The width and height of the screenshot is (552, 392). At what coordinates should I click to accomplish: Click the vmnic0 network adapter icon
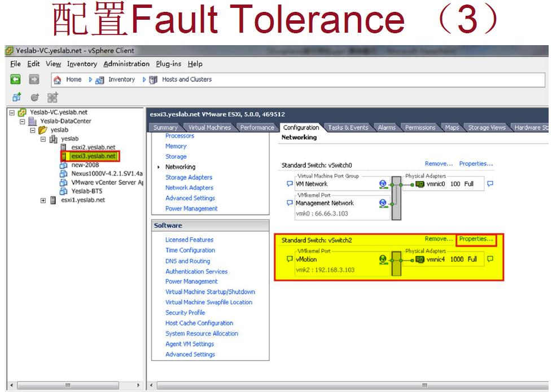click(x=419, y=184)
